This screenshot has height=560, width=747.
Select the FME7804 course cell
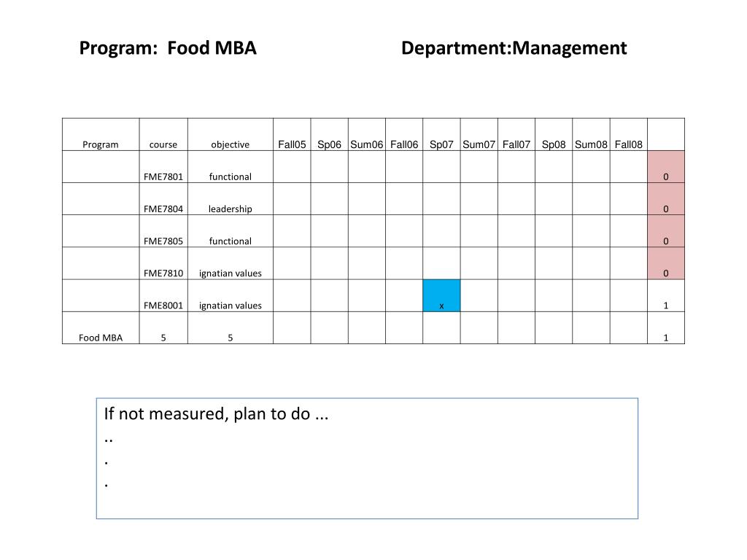tap(163, 199)
